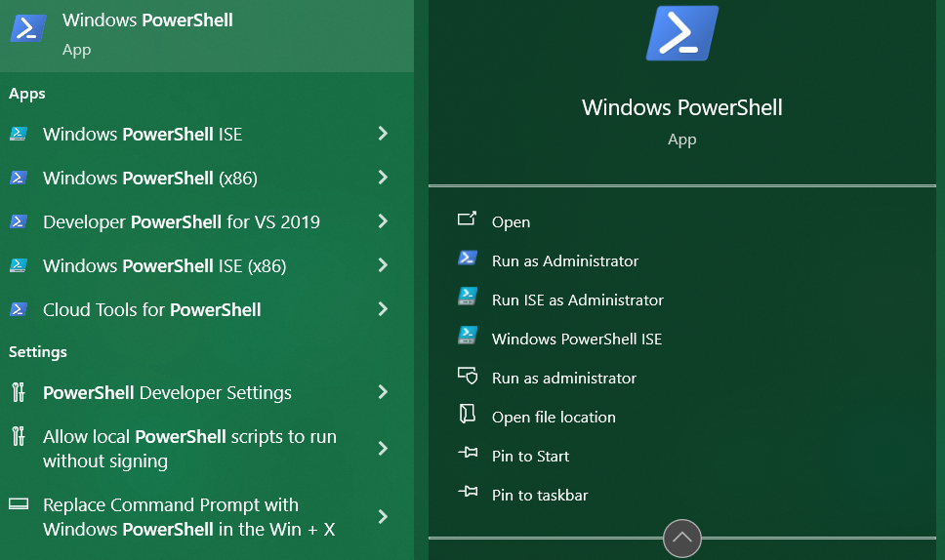Click the shield icon beside Run as administrator
This screenshot has height=560, width=945.
click(x=468, y=376)
